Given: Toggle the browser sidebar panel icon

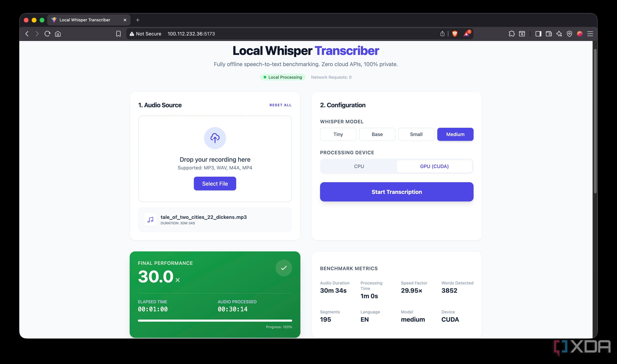Looking at the screenshot, I should [x=538, y=34].
